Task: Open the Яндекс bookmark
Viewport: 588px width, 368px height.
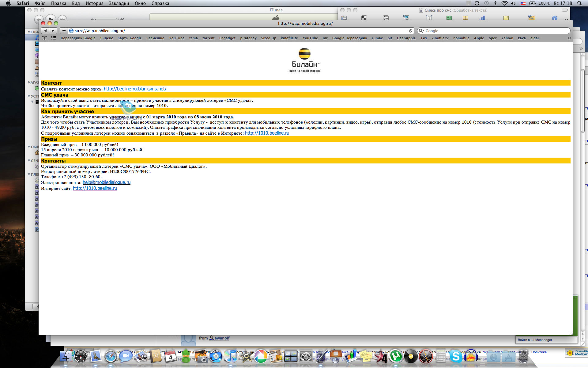Action: (x=107, y=38)
